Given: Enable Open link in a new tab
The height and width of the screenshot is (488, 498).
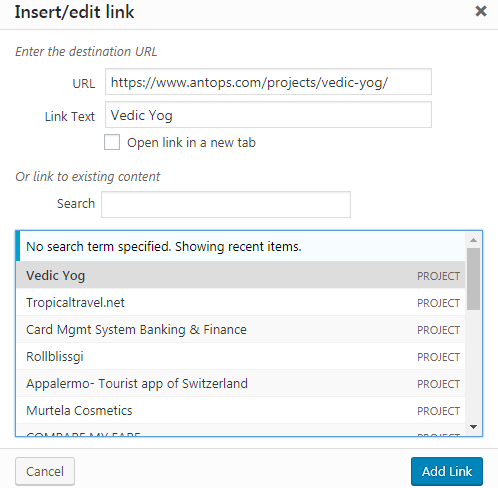Looking at the screenshot, I should pyautogui.click(x=112, y=142).
